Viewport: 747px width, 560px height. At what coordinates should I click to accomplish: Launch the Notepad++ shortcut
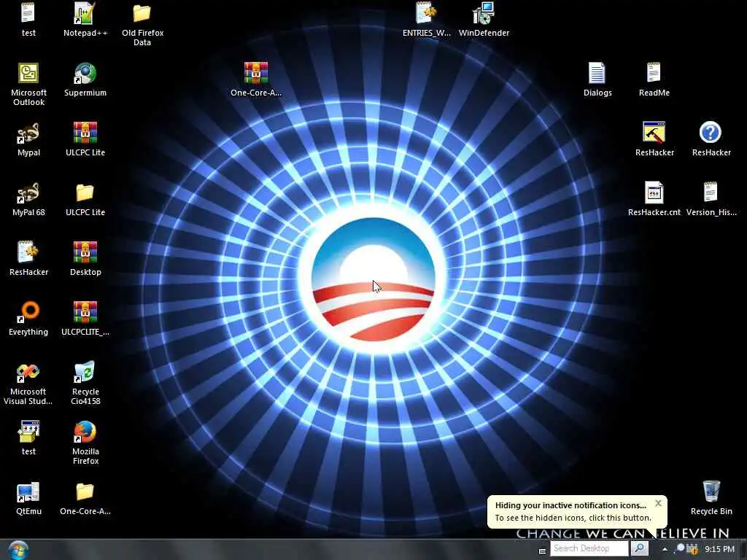point(85,19)
